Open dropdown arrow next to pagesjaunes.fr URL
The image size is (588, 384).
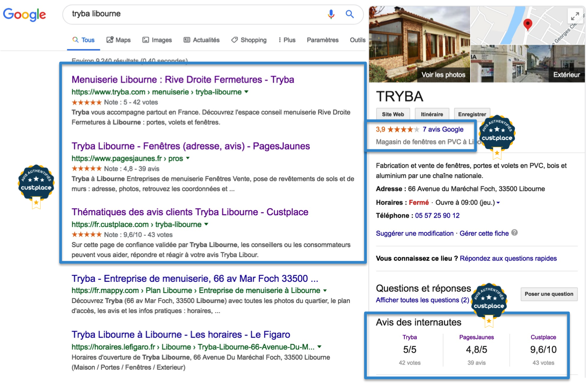[188, 158]
